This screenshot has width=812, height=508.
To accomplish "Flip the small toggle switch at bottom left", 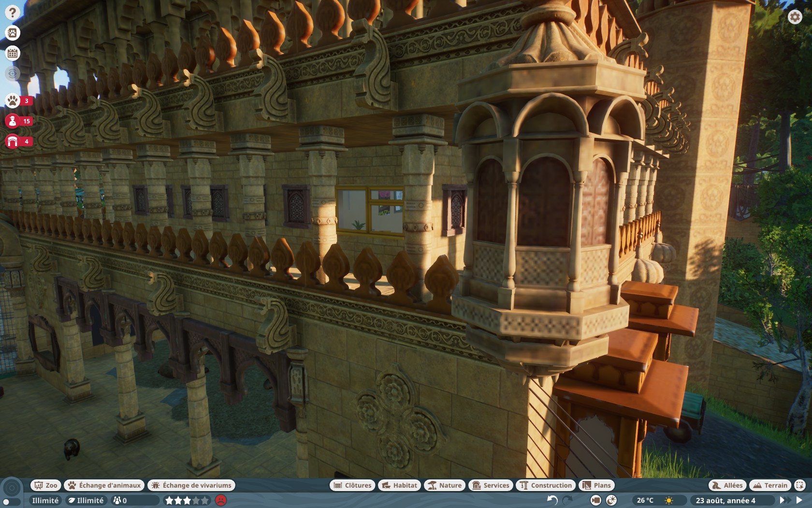I will tap(12, 502).
